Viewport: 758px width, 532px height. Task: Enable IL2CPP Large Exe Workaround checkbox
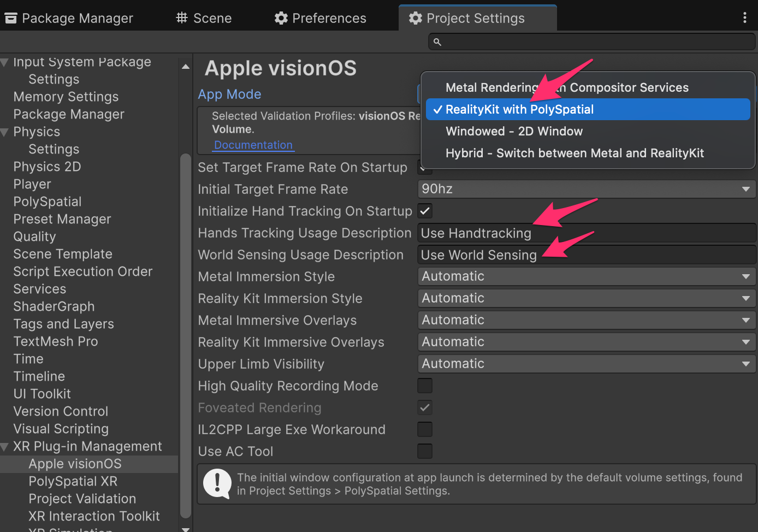425,429
